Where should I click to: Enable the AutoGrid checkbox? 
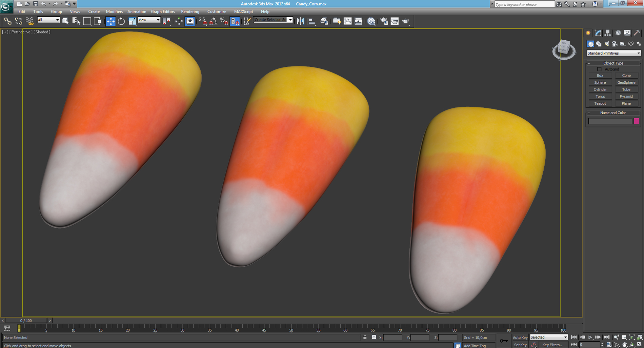tap(600, 69)
